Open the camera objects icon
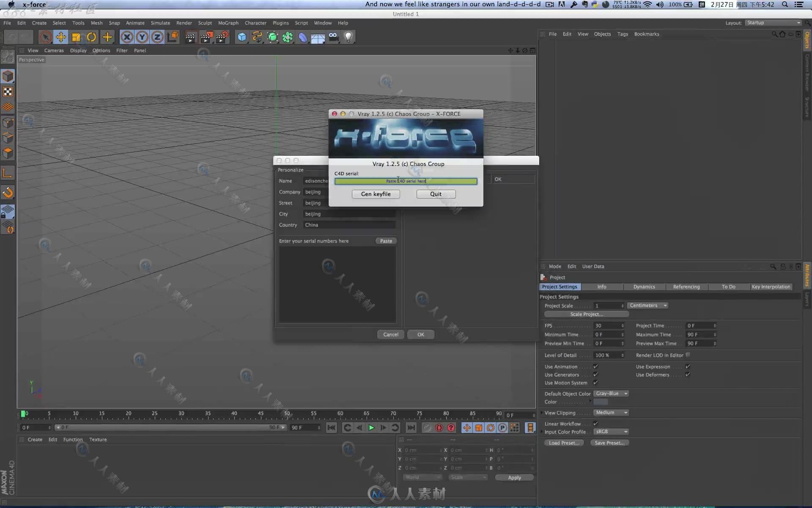The height and width of the screenshot is (508, 812). [333, 37]
